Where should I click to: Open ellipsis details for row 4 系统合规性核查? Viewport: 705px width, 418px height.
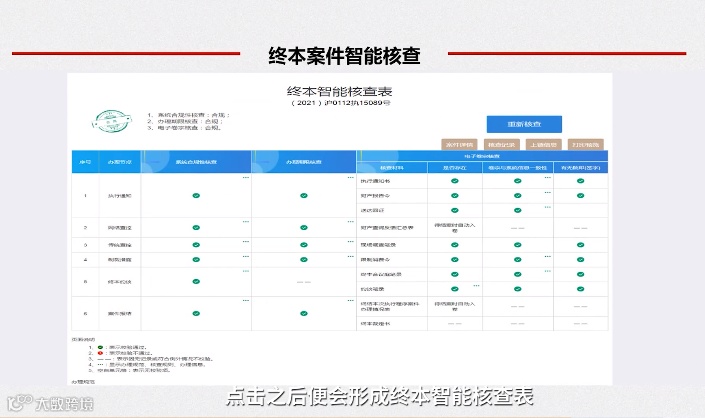(246, 257)
